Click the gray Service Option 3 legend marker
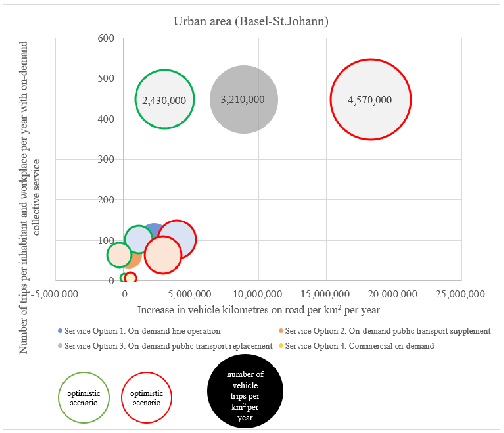Screen dimensions: 504x433 coord(60,346)
